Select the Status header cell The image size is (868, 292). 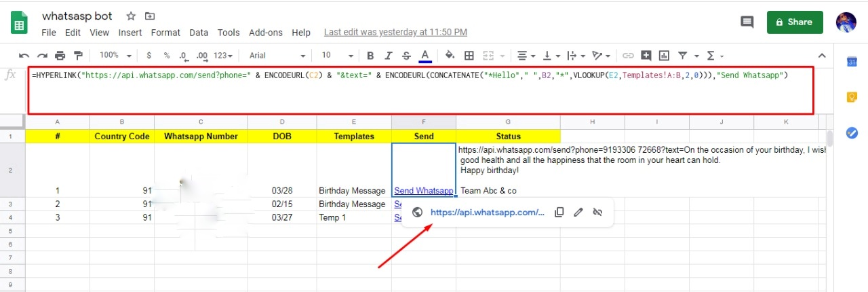(508, 136)
